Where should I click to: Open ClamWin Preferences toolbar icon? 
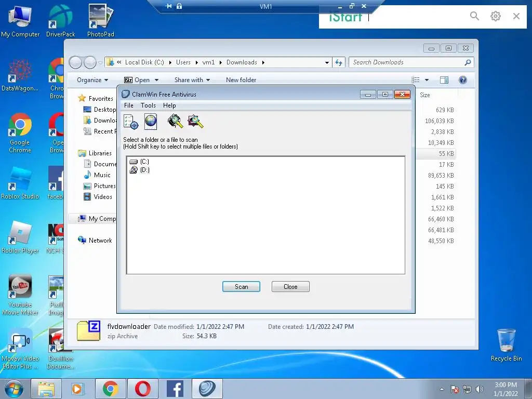point(131,122)
